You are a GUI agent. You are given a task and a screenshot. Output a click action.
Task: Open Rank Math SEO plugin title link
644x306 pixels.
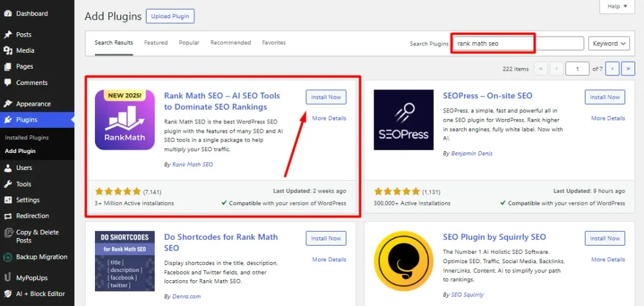click(222, 101)
